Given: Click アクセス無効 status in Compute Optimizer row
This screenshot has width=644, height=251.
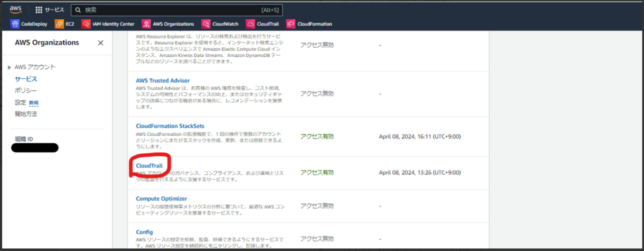Looking at the screenshot, I should point(317,206).
